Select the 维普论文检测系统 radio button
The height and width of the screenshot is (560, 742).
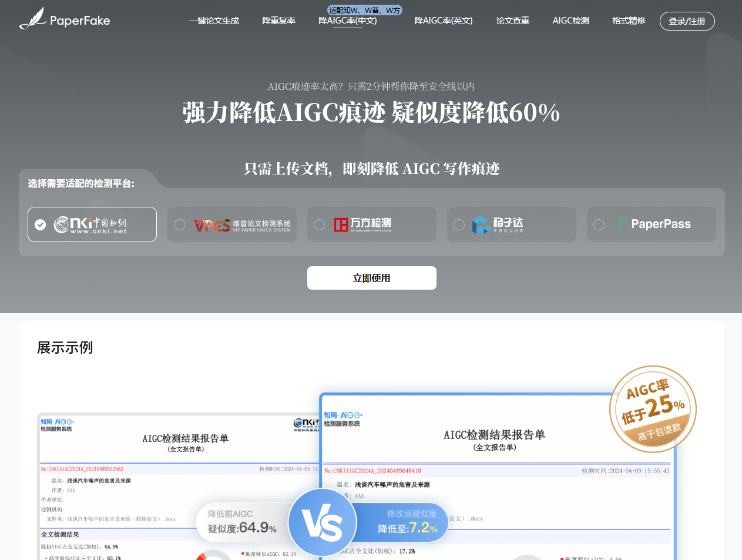[179, 224]
